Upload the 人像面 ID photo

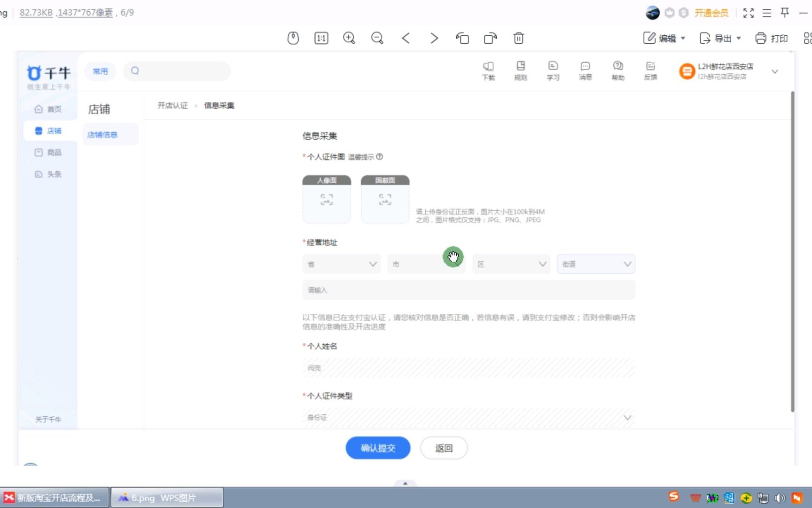(x=327, y=199)
